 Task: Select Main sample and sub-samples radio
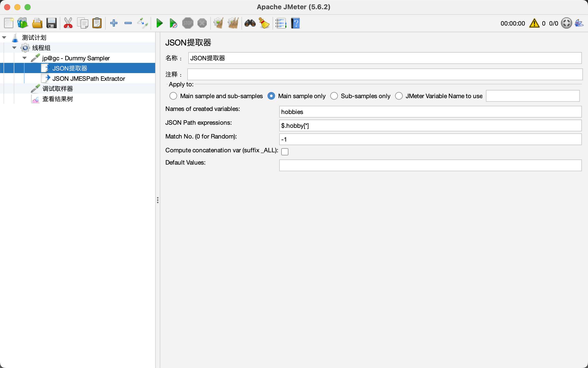point(173,96)
